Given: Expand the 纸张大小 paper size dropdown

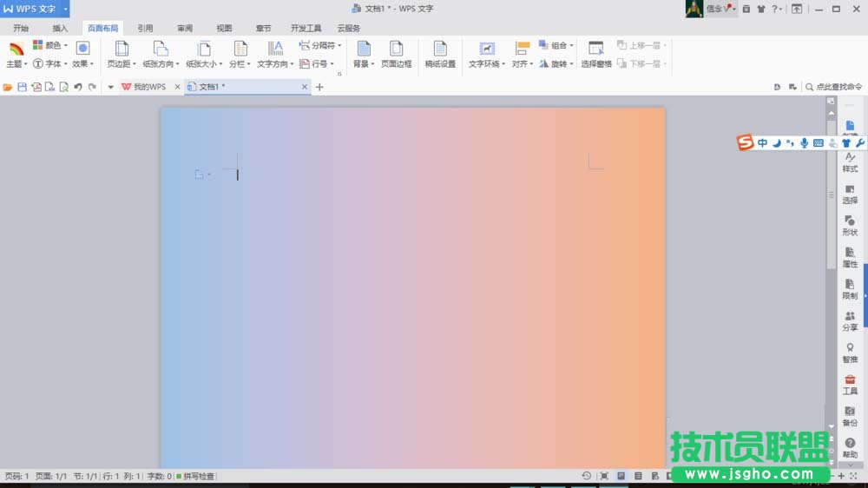Looking at the screenshot, I should coord(204,54).
